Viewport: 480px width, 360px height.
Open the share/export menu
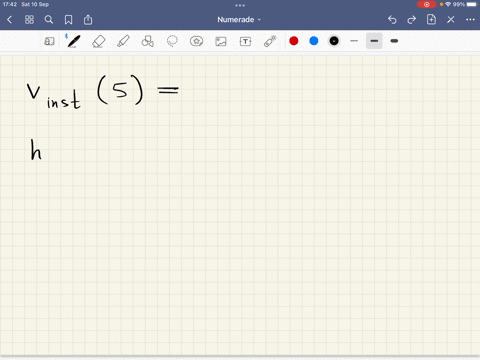(x=88, y=20)
